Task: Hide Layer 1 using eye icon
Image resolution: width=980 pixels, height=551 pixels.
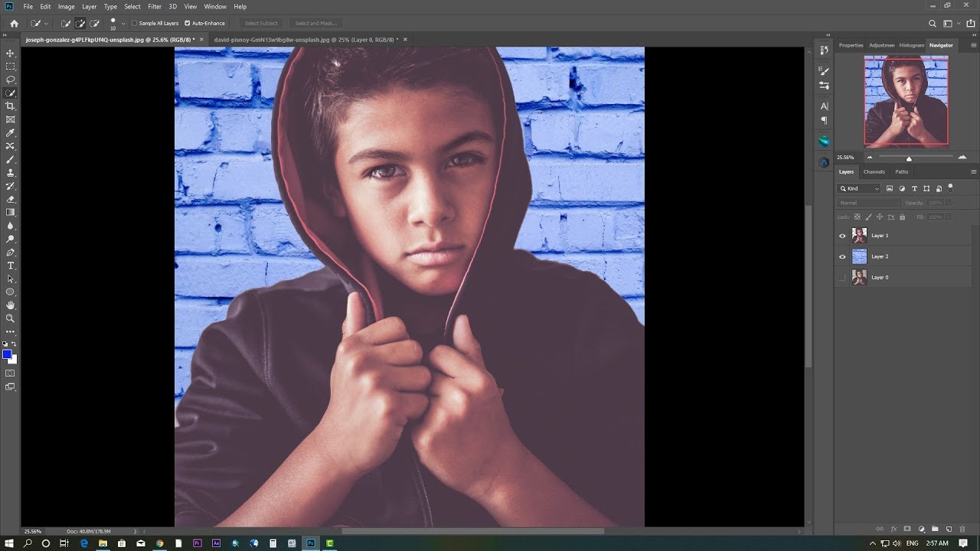Action: point(843,236)
